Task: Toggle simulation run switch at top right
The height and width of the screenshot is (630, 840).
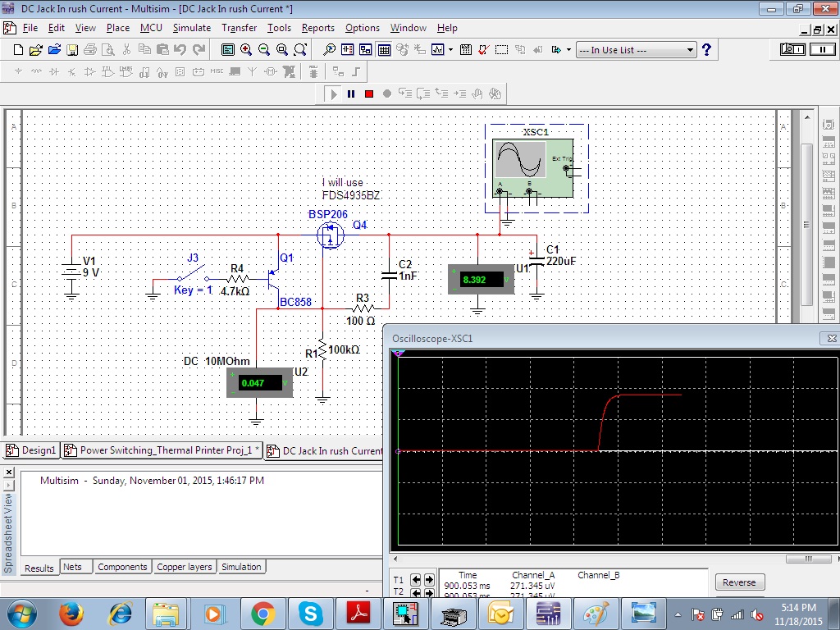Action: (792, 50)
